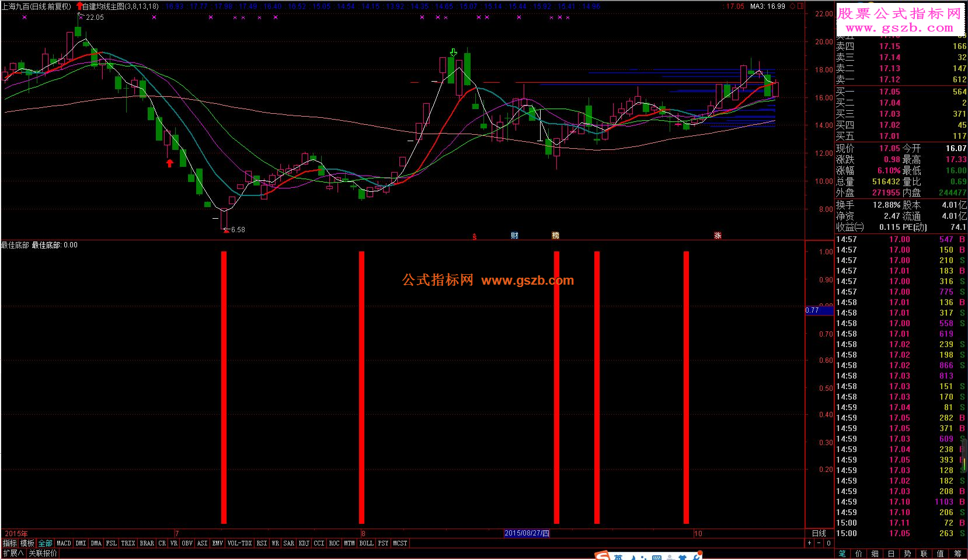Viewport: 968px width, 560px height.
Task: Click the 6.58 low price label
Action: coord(238,230)
